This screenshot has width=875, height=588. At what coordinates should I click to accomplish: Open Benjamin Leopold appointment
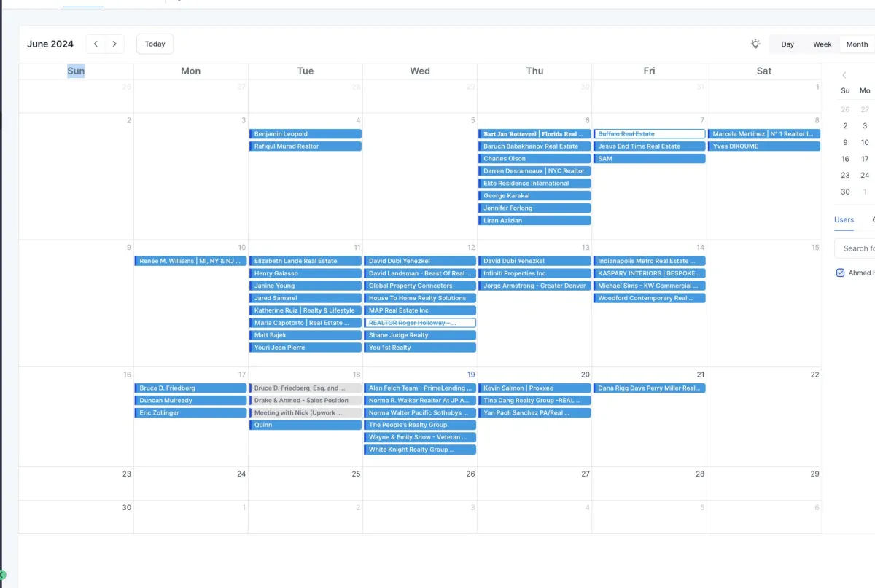(x=306, y=134)
